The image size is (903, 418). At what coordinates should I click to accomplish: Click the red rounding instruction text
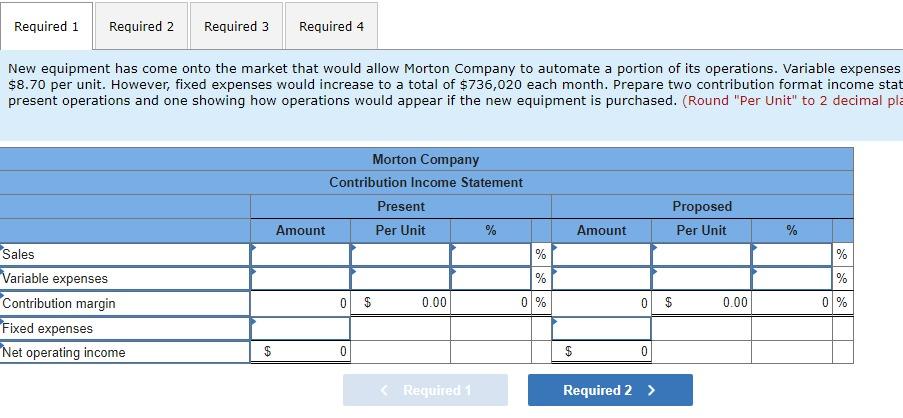[x=792, y=100]
